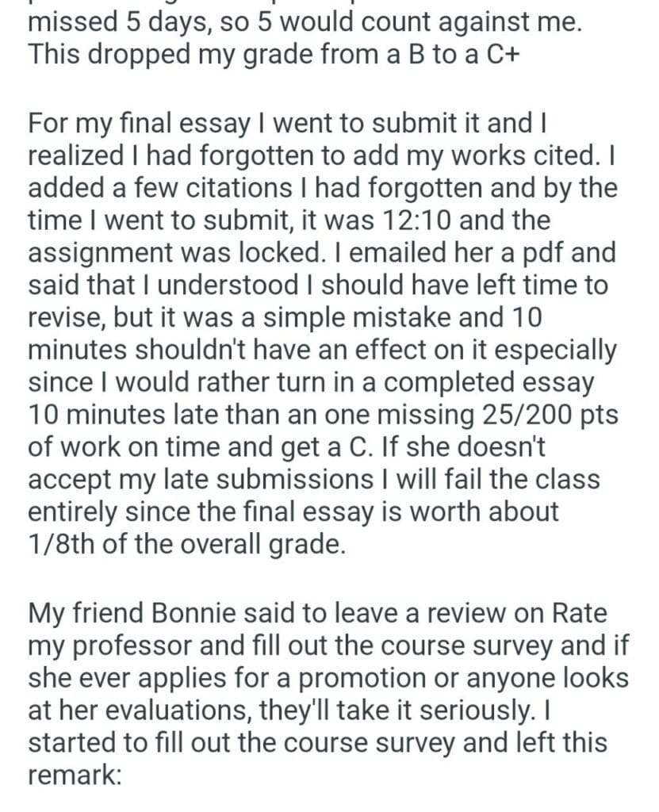Click the word "revise" at the line start
The width and height of the screenshot is (659, 812).
click(68, 316)
